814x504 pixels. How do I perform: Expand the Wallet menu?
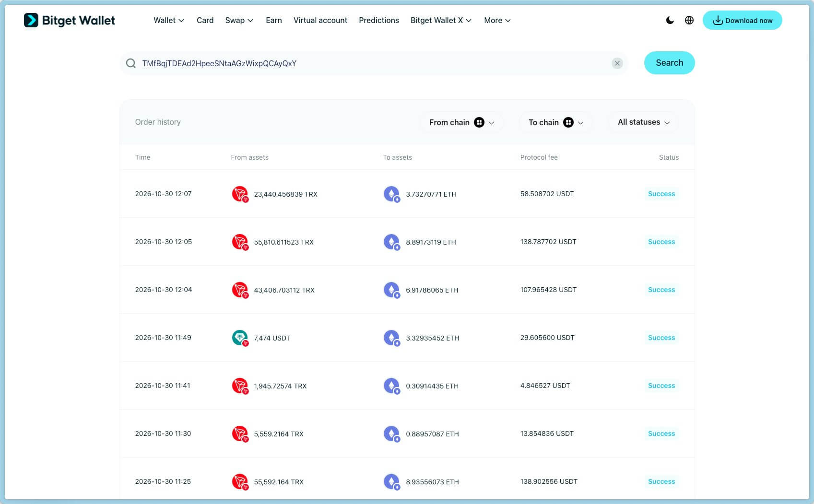(169, 20)
